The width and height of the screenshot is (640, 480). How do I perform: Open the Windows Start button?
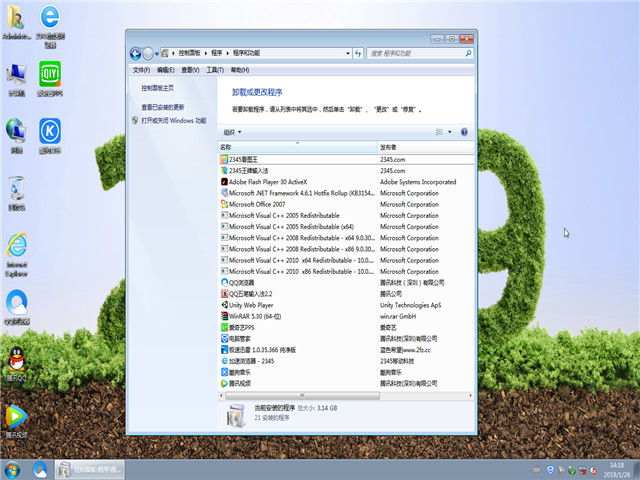tap(12, 470)
